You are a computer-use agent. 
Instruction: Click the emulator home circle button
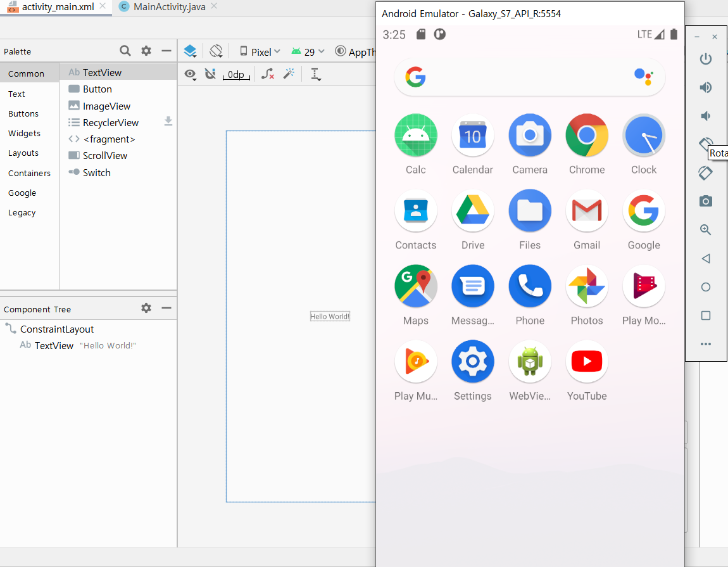click(706, 287)
